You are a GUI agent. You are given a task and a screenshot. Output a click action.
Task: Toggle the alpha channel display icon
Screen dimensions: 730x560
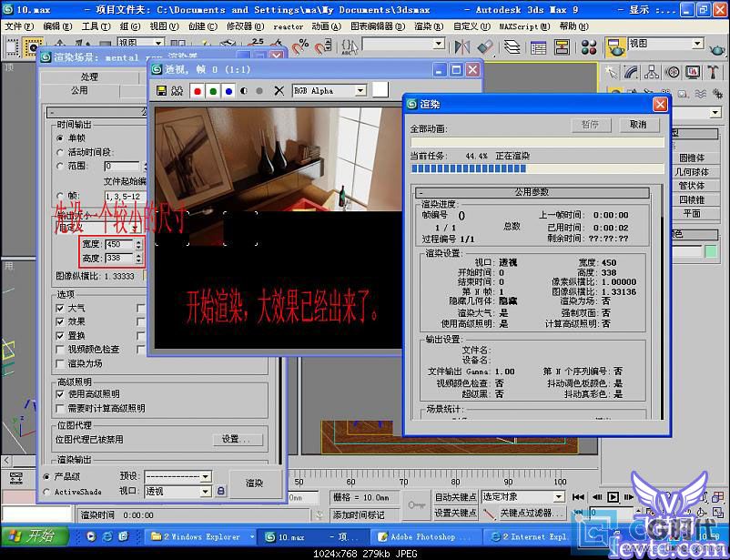244,91
